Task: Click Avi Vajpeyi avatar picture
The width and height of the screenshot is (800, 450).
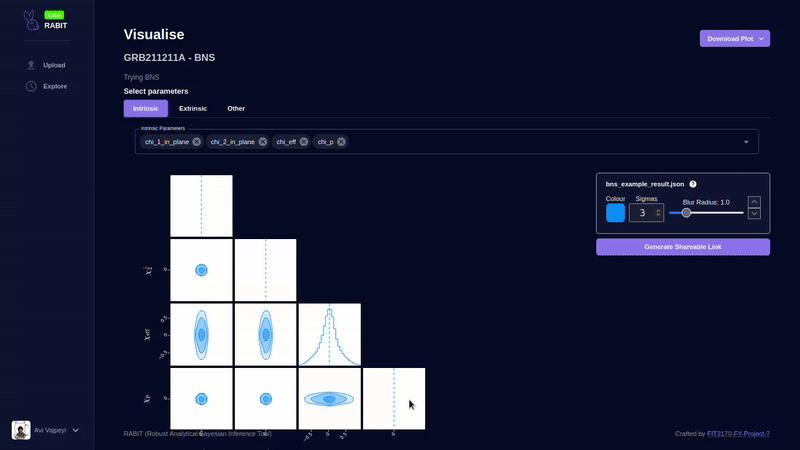Action: click(x=21, y=430)
